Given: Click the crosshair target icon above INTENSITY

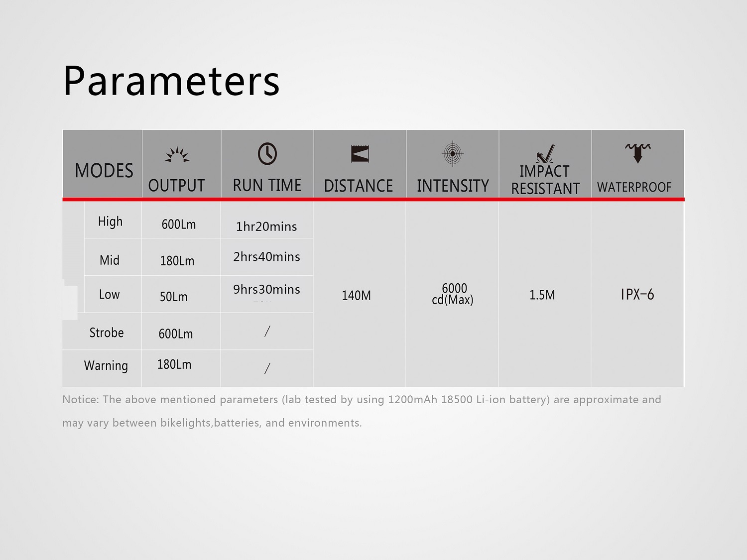Looking at the screenshot, I should (x=453, y=153).
